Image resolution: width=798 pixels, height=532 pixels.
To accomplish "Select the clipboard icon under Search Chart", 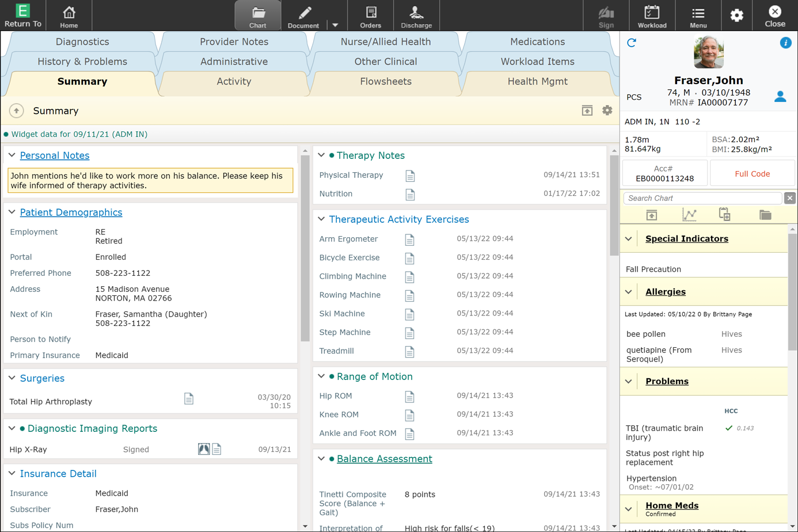I will pos(724,214).
